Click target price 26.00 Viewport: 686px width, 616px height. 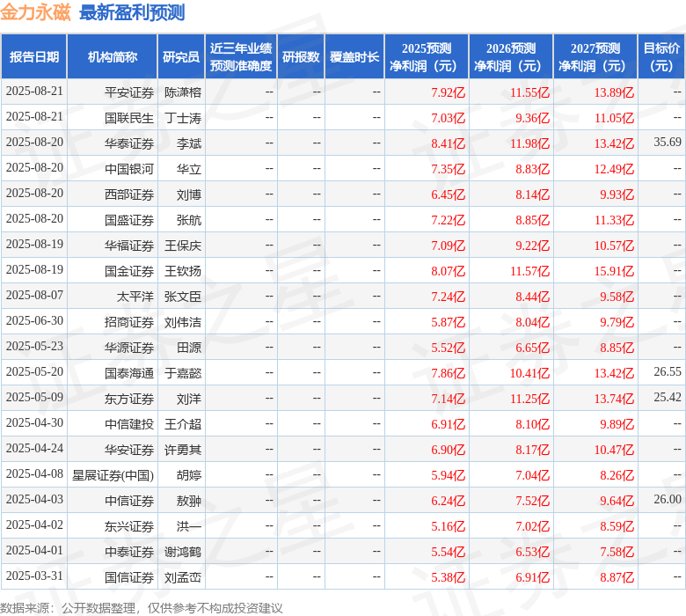coord(668,499)
